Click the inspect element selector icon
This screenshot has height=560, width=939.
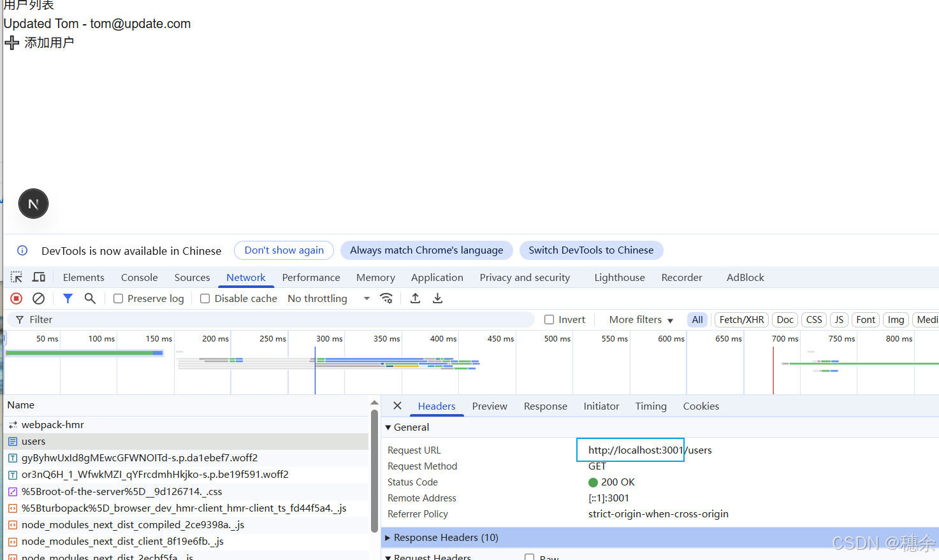(17, 277)
